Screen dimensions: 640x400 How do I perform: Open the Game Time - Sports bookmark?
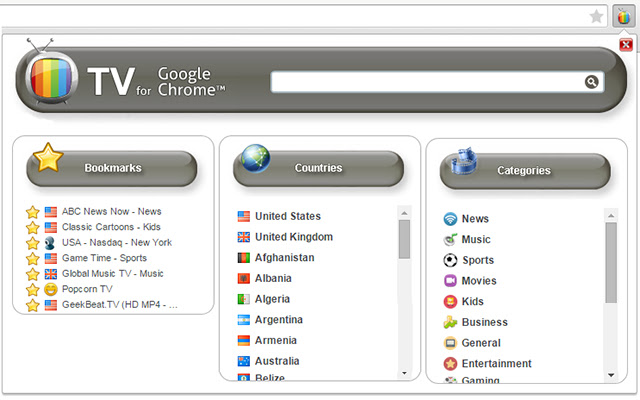click(104, 258)
